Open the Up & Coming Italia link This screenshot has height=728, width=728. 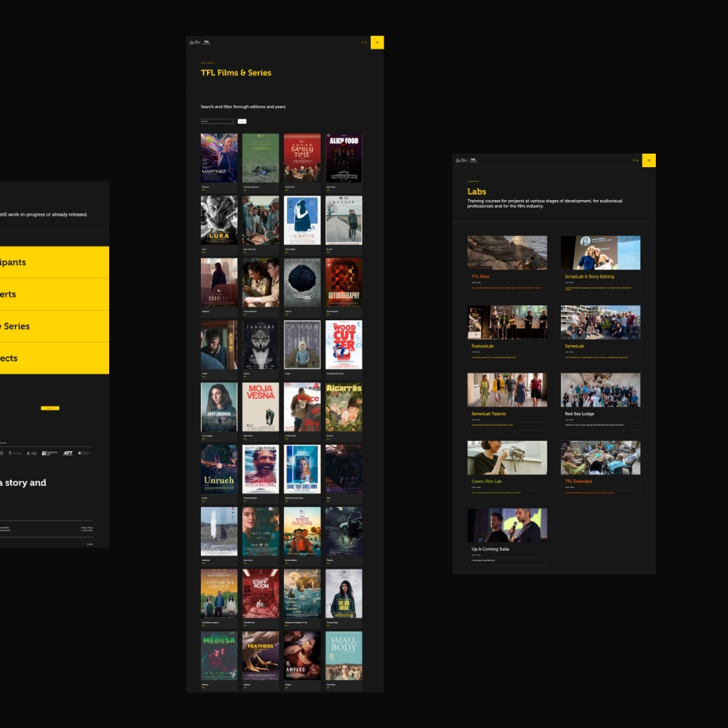490,549
